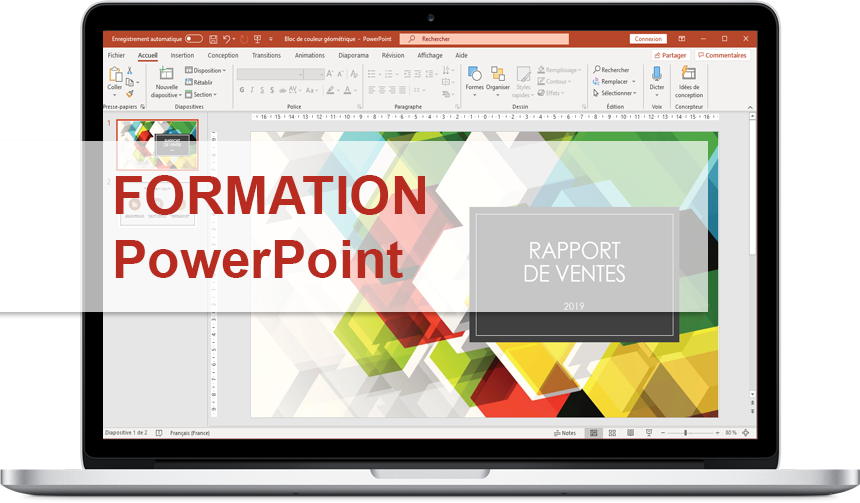This screenshot has width=860, height=503.
Task: Click the Idées de conception icon
Action: 688,73
